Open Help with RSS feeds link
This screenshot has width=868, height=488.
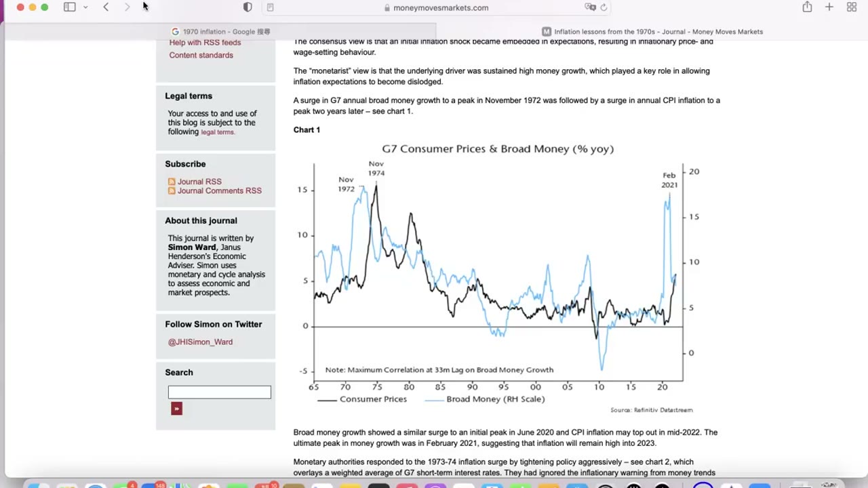pos(205,43)
